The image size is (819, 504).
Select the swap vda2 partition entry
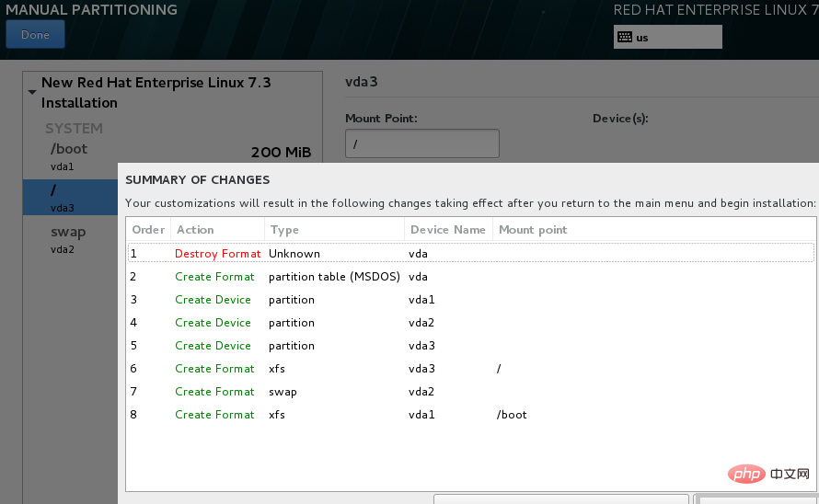(71, 239)
